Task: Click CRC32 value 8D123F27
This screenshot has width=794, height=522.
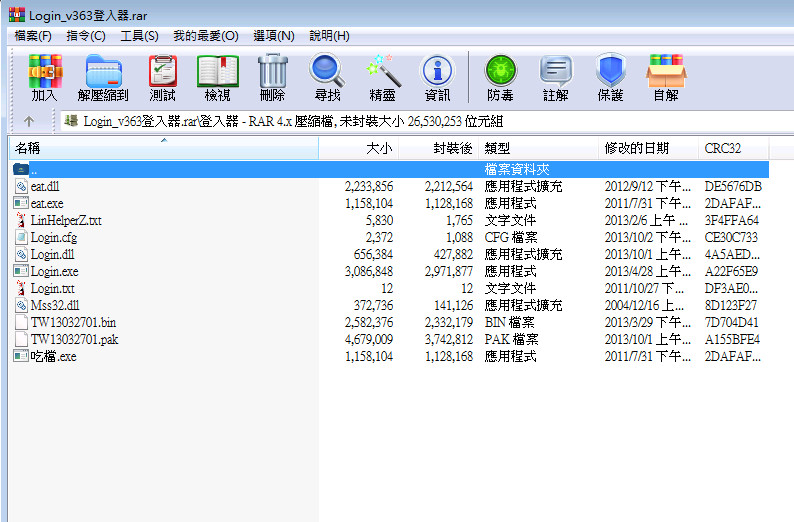Action: 731,305
